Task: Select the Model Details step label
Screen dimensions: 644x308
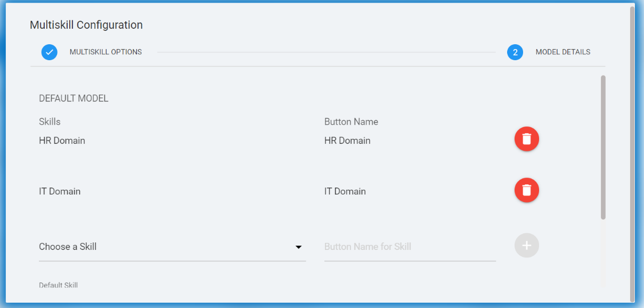Action: (x=563, y=52)
